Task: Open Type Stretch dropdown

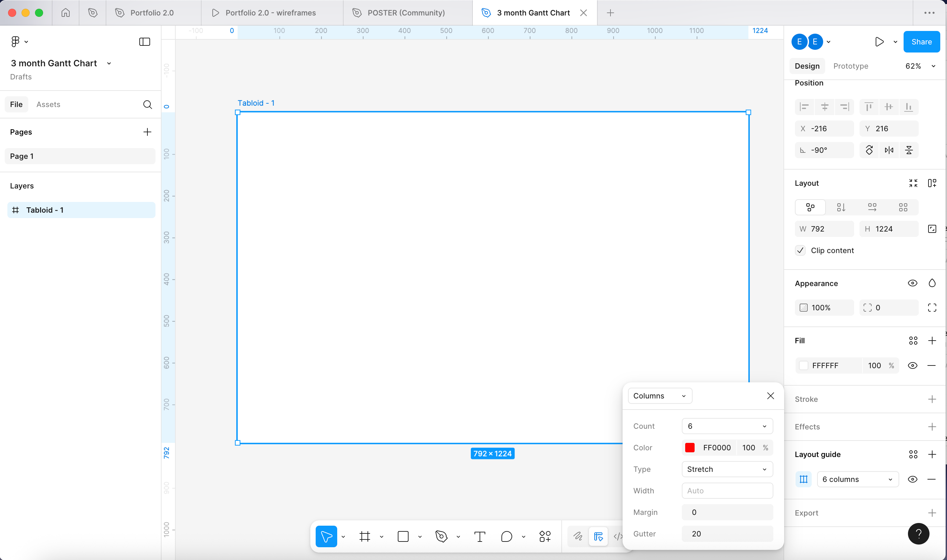Action: [727, 469]
